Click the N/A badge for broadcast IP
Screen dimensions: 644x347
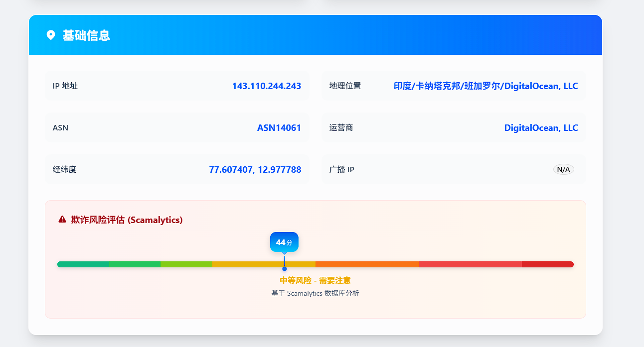coord(563,169)
